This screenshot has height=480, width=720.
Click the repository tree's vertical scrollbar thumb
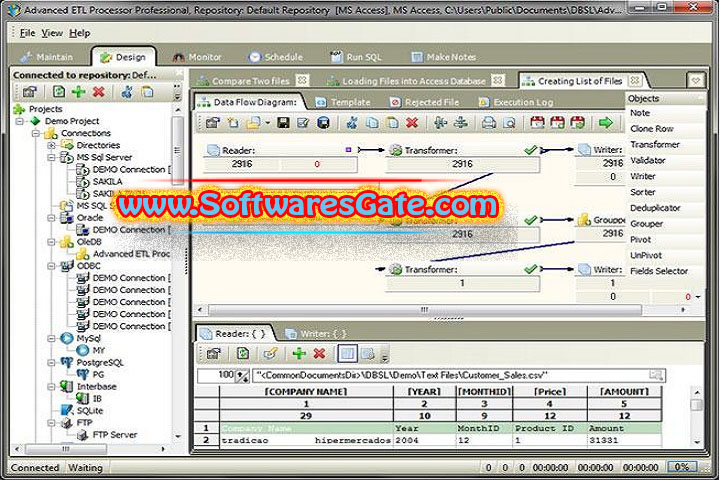(177, 150)
